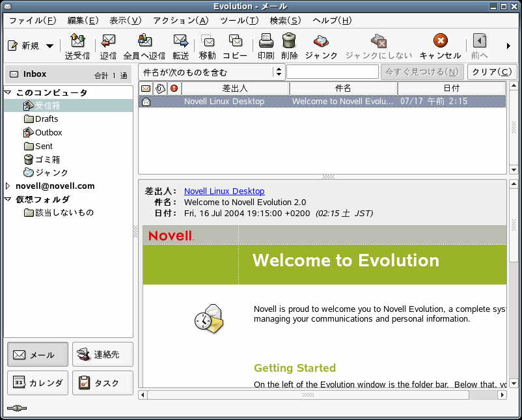Click the 返信 reply icon
The image size is (522, 420).
[108, 41]
